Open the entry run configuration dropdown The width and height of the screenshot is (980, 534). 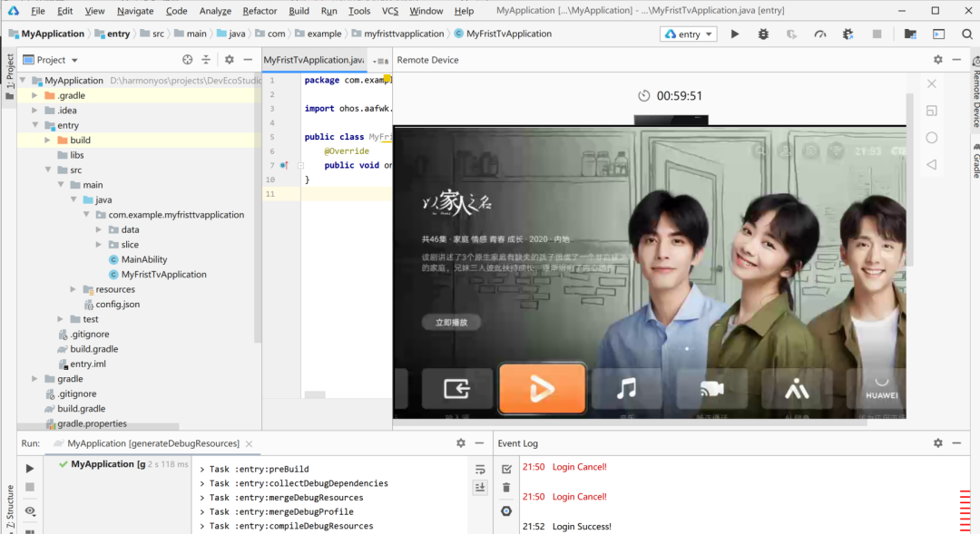pyautogui.click(x=690, y=34)
